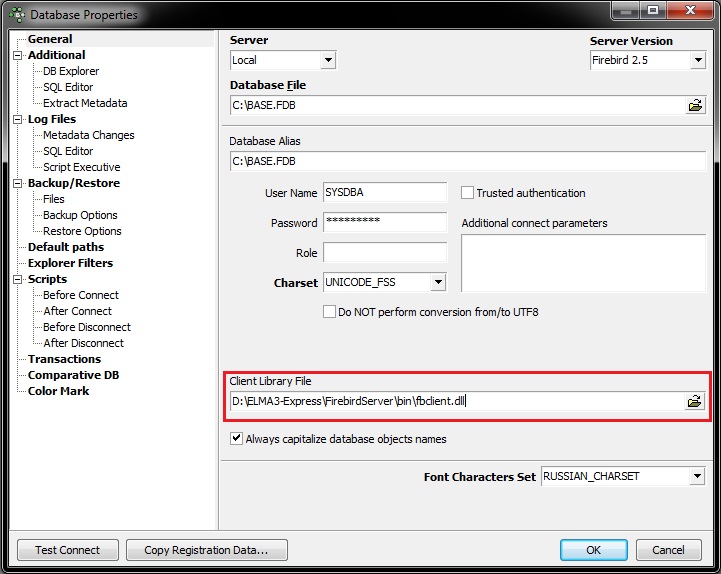Collapse the Log Files tree node
The image size is (721, 574).
[x=17, y=119]
